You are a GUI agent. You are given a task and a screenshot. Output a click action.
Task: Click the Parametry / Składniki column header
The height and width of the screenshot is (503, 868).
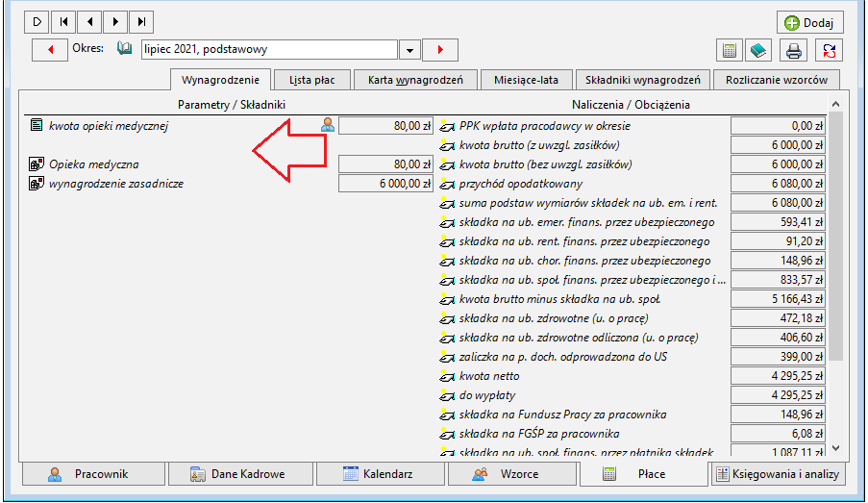point(232,105)
